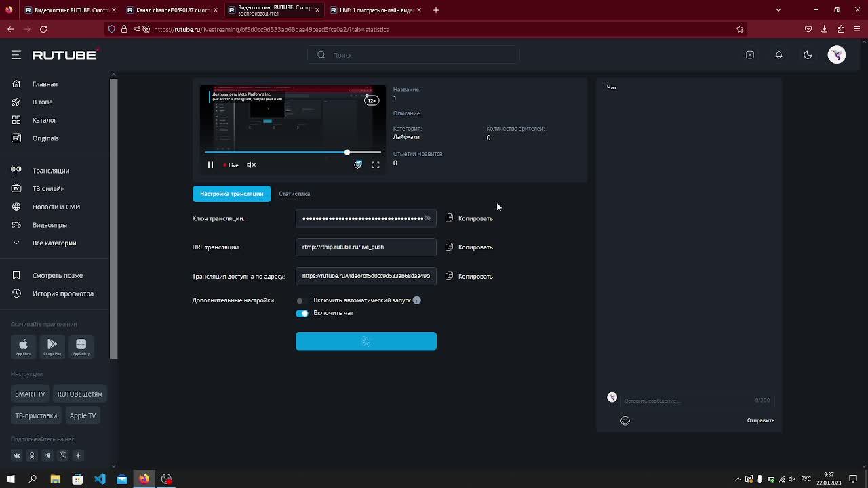Image resolution: width=868 pixels, height=488 pixels.
Task: Select the URL трансляции field
Action: (x=366, y=247)
